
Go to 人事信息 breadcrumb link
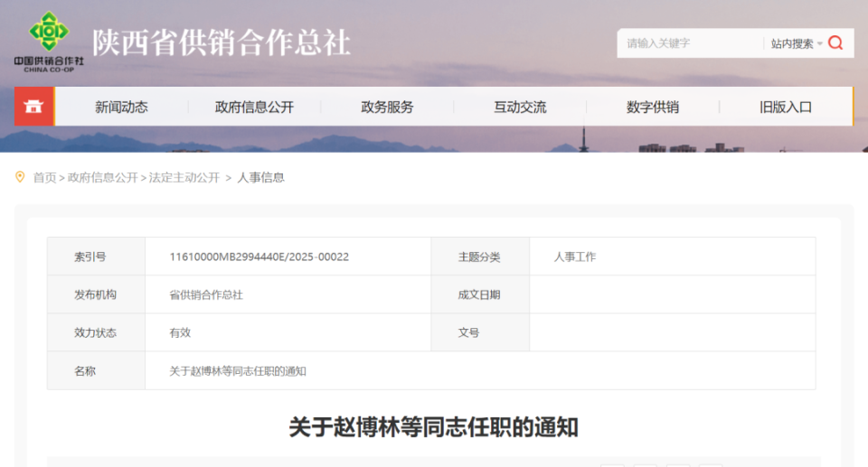click(x=260, y=178)
